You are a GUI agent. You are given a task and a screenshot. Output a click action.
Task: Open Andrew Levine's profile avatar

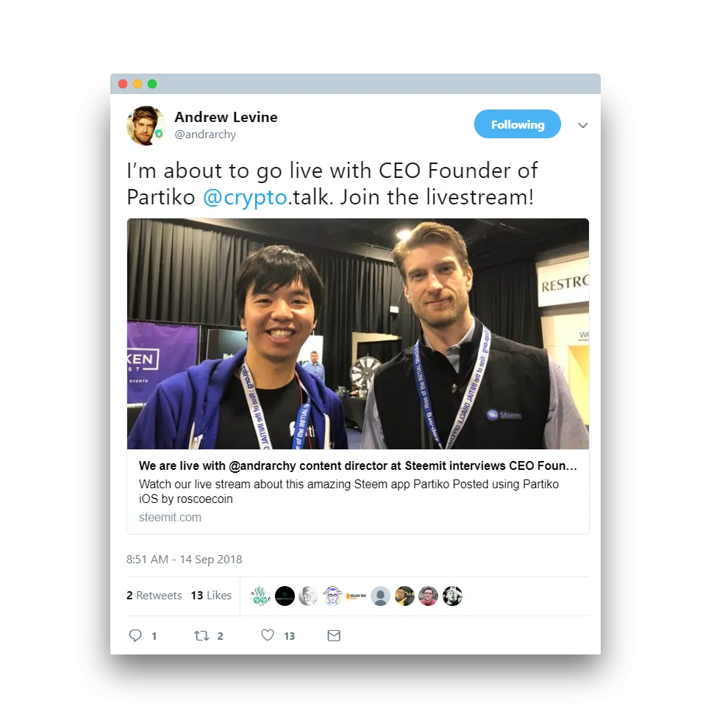146,125
